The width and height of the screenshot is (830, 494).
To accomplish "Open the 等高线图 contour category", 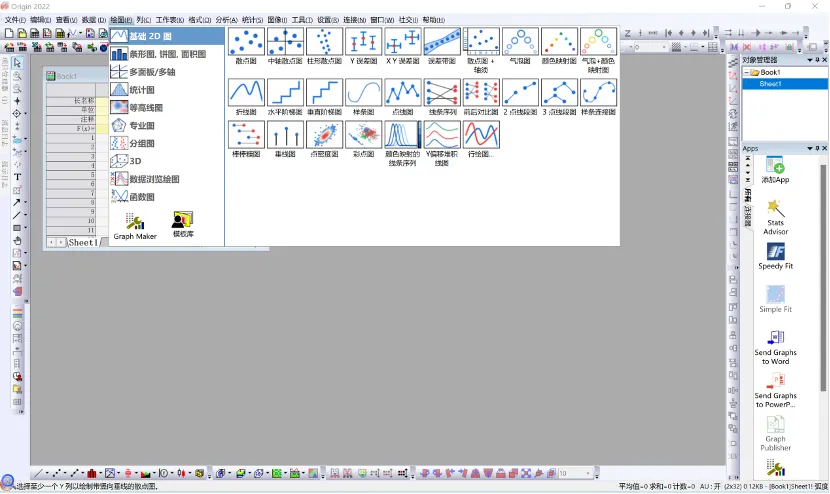I will tap(167, 107).
